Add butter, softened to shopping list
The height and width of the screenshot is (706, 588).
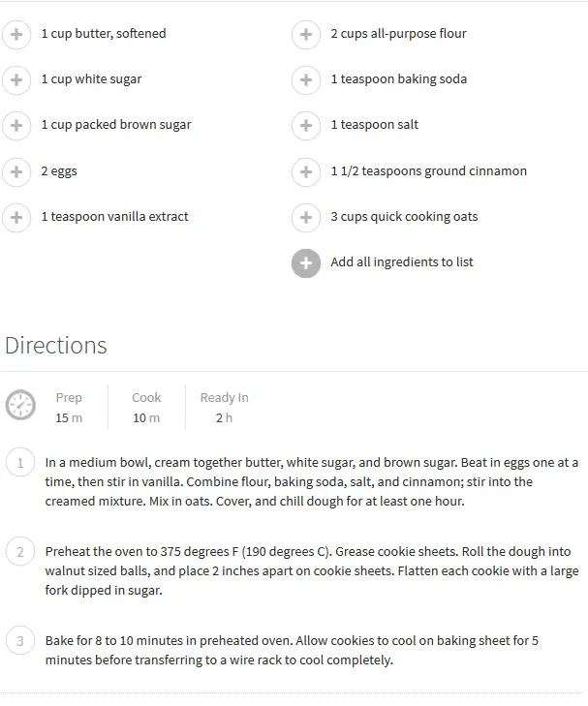click(15, 35)
